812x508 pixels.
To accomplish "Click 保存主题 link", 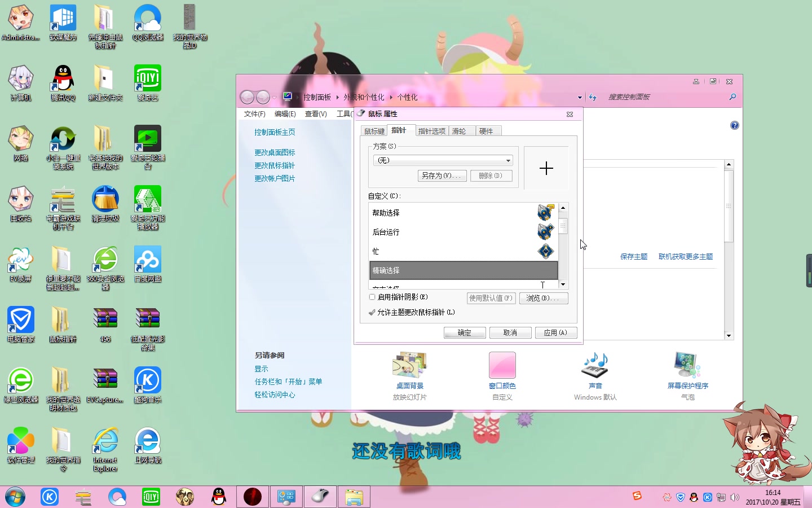I will coord(634,256).
